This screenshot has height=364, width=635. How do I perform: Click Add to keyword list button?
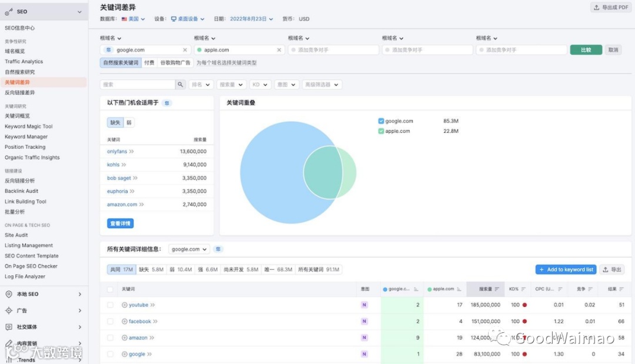click(566, 269)
